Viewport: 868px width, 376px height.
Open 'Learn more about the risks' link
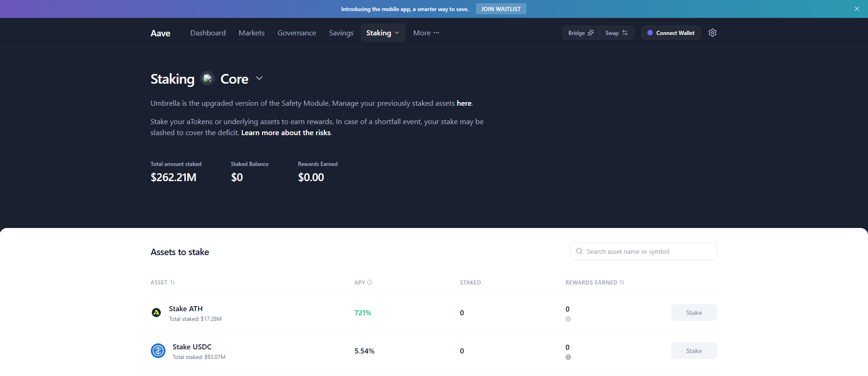tap(286, 133)
